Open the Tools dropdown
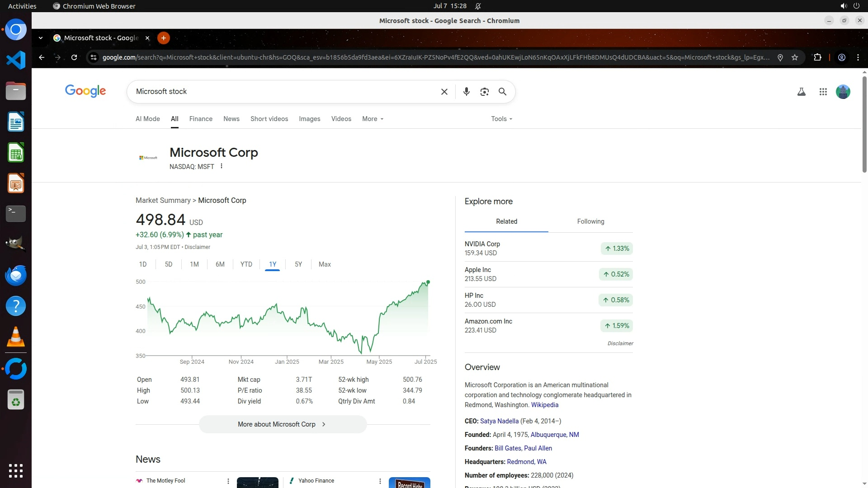Screen dimensions: 868x488 [x=501, y=119]
